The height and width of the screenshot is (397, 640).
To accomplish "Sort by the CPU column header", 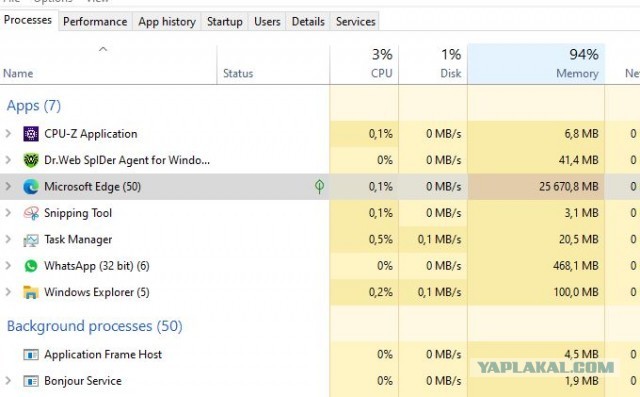I will [x=364, y=64].
